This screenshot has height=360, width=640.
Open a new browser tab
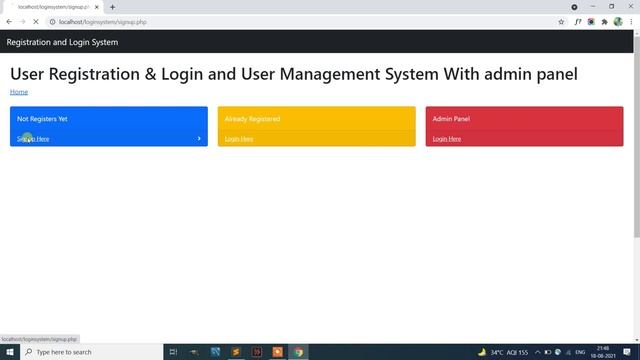click(112, 7)
